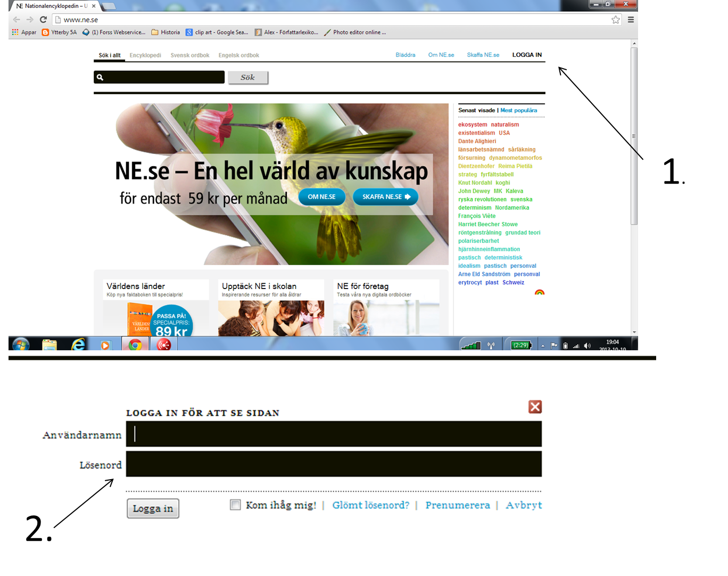The width and height of the screenshot is (728, 576).
Task: Click the browser back arrow
Action: tap(16, 20)
